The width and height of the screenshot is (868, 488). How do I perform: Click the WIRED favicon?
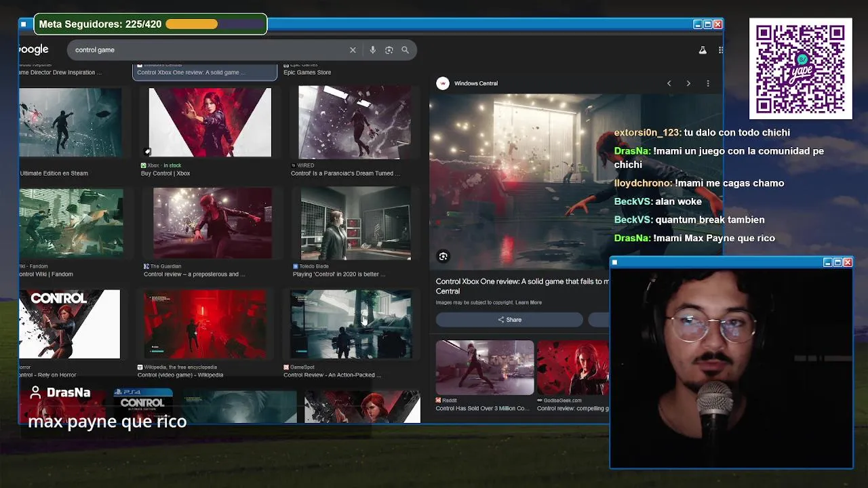[x=293, y=165]
